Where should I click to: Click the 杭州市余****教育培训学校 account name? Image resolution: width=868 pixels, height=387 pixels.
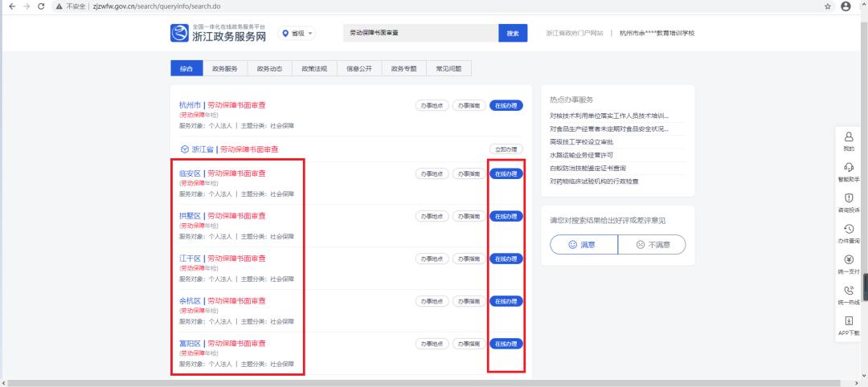pos(657,33)
